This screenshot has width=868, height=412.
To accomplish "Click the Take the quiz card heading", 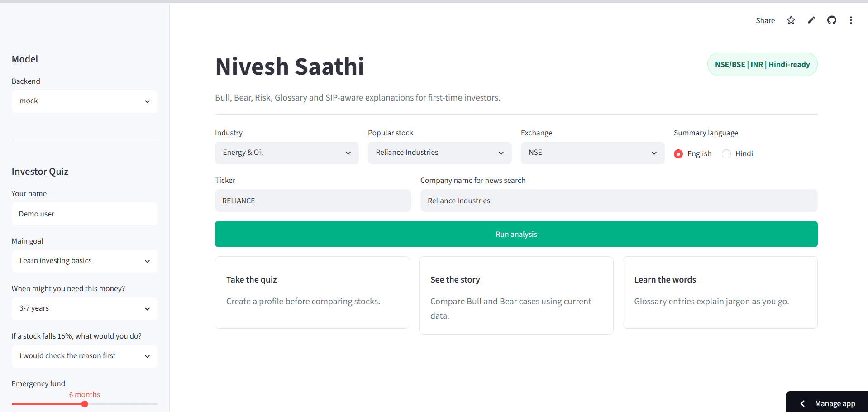I will click(x=252, y=280).
